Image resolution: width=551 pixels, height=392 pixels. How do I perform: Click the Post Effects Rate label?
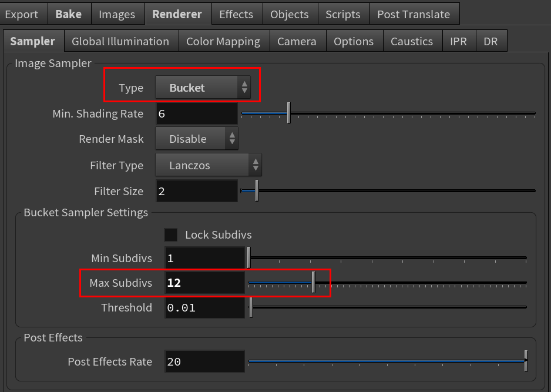click(x=110, y=361)
